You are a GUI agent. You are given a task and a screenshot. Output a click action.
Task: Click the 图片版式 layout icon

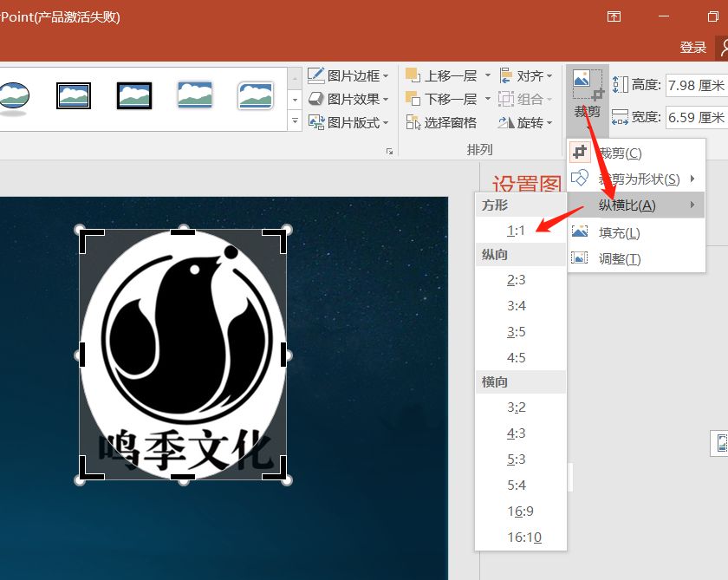tap(316, 122)
